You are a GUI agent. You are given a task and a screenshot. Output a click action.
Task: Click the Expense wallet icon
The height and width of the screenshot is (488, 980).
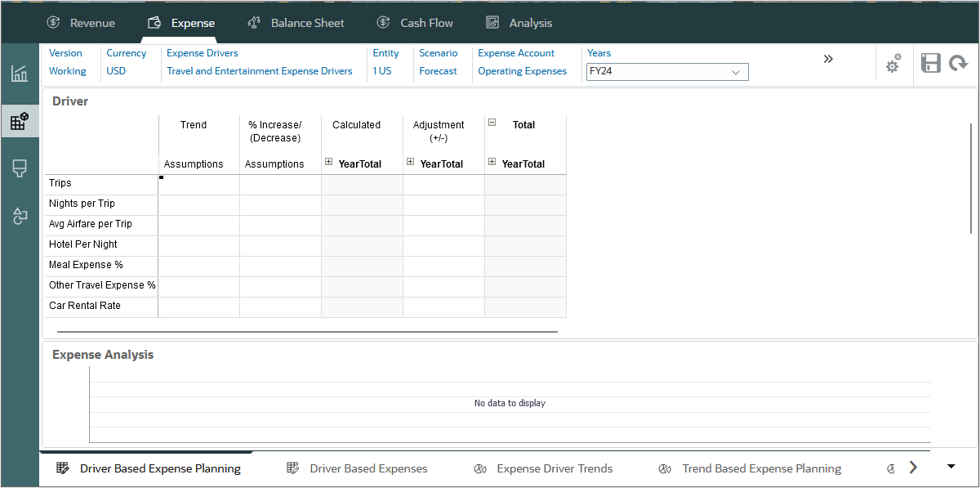(x=154, y=23)
